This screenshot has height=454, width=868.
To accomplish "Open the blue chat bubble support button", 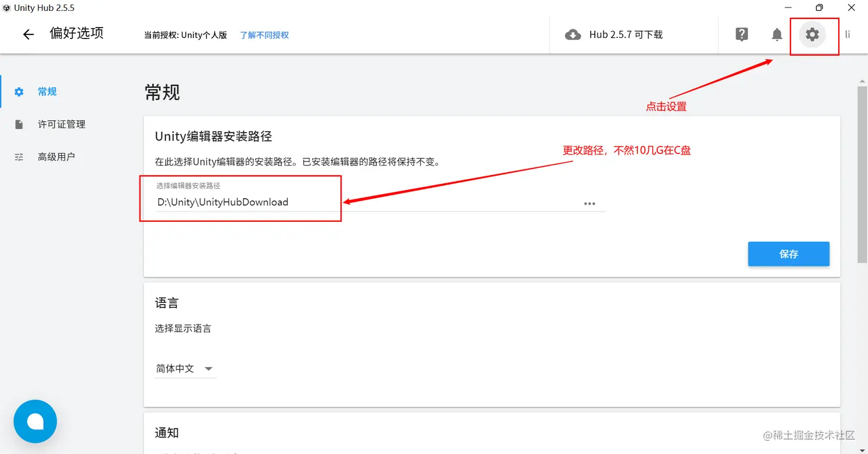I will pyautogui.click(x=35, y=421).
